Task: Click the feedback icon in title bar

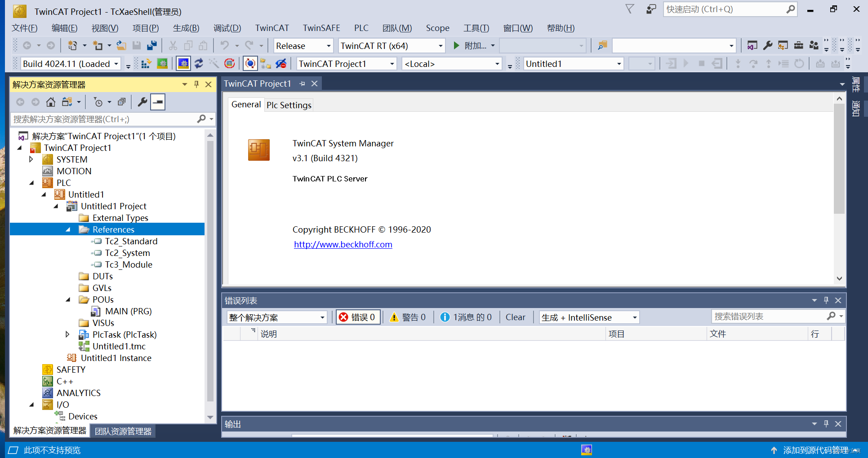Action: pyautogui.click(x=651, y=9)
